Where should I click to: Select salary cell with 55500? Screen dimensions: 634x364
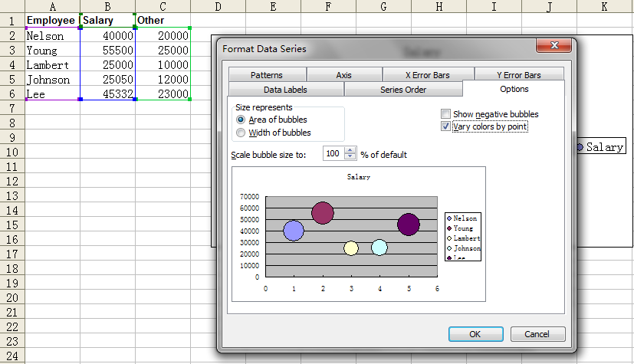coord(107,50)
